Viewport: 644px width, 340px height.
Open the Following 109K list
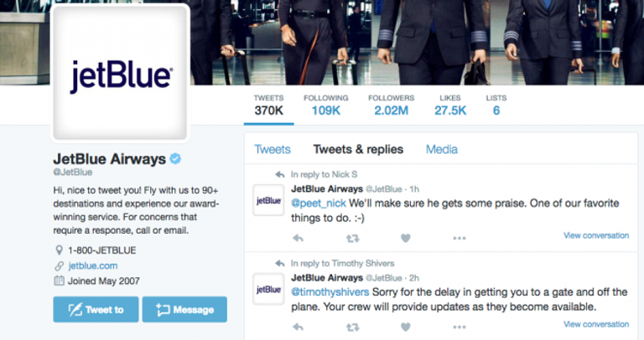click(325, 106)
